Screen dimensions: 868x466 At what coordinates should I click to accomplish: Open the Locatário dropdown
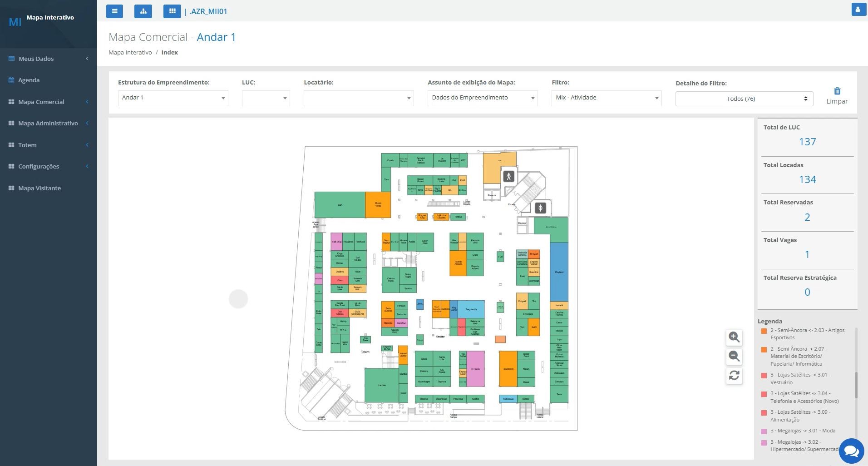coord(358,98)
